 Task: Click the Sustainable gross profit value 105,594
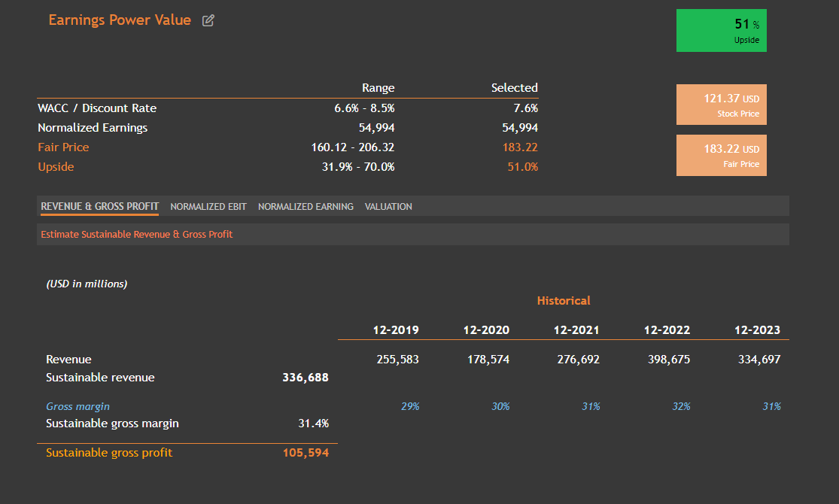306,453
